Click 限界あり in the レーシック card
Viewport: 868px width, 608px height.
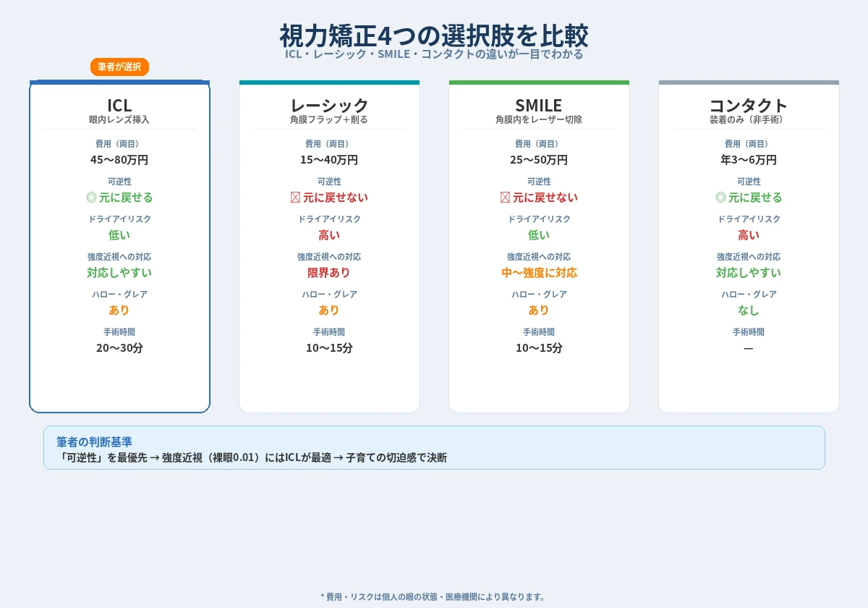coord(329,273)
